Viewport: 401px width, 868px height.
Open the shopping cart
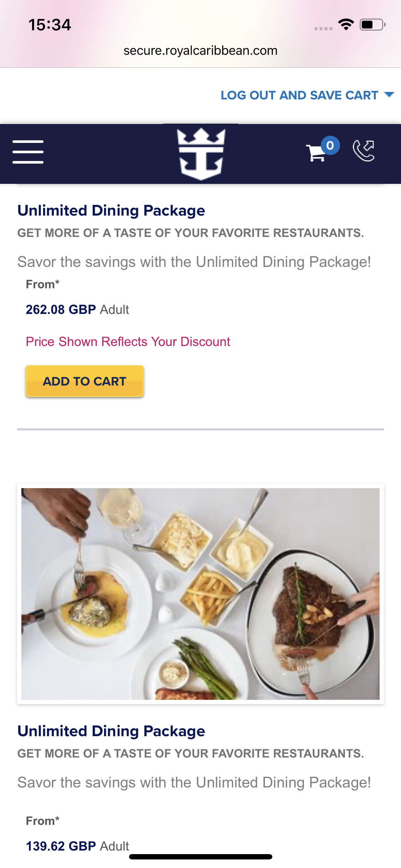[x=316, y=153]
